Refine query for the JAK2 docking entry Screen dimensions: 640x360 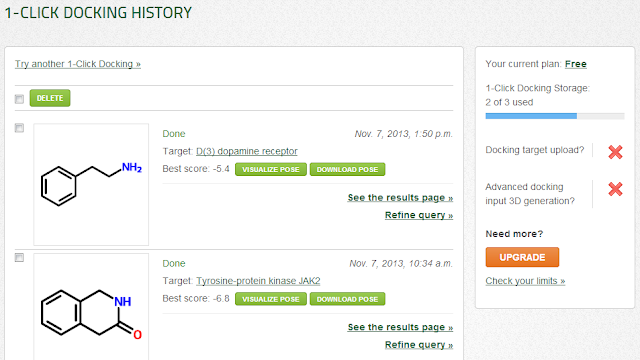tap(419, 345)
